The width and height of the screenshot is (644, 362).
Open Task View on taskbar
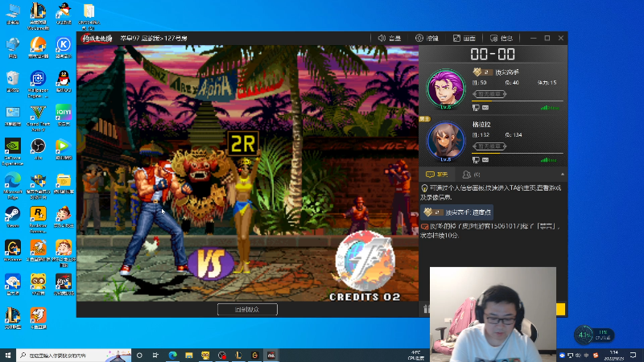point(155,355)
